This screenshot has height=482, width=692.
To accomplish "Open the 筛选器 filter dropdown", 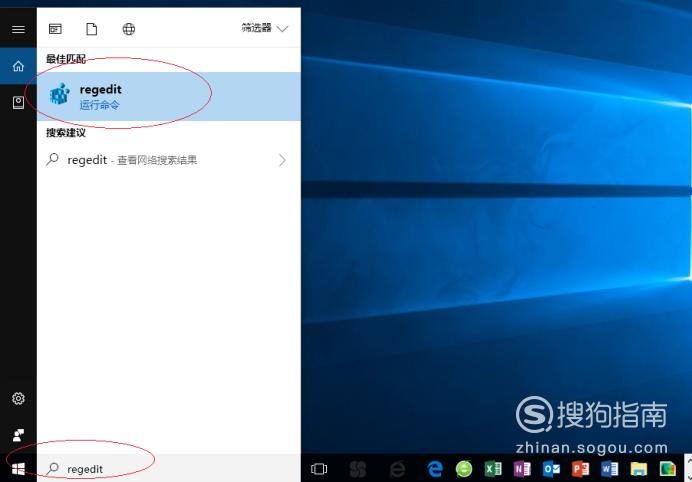I will click(x=265, y=29).
